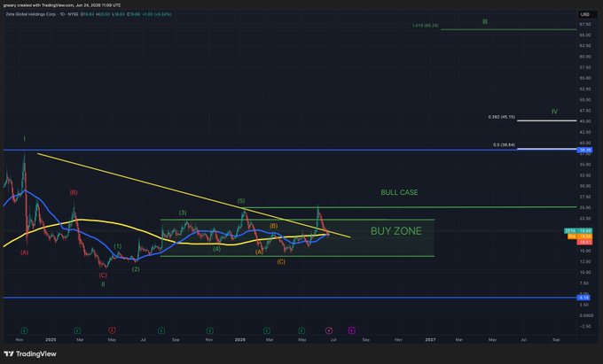Click the green earnings marker above Nov 2025
603x364 pixels.
tap(209, 330)
